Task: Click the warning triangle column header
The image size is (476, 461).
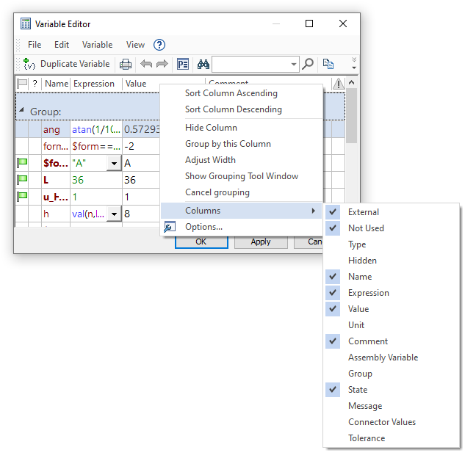Action: tap(338, 84)
